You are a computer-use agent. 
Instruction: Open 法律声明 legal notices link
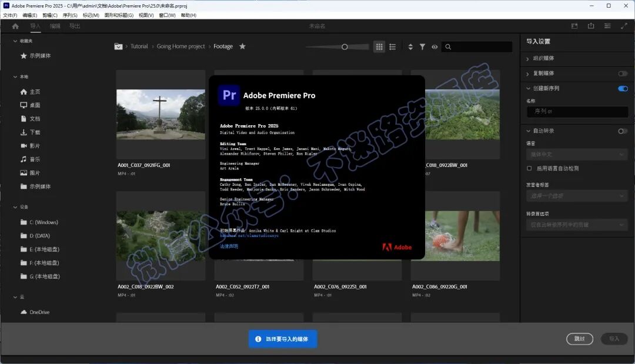coord(229,246)
